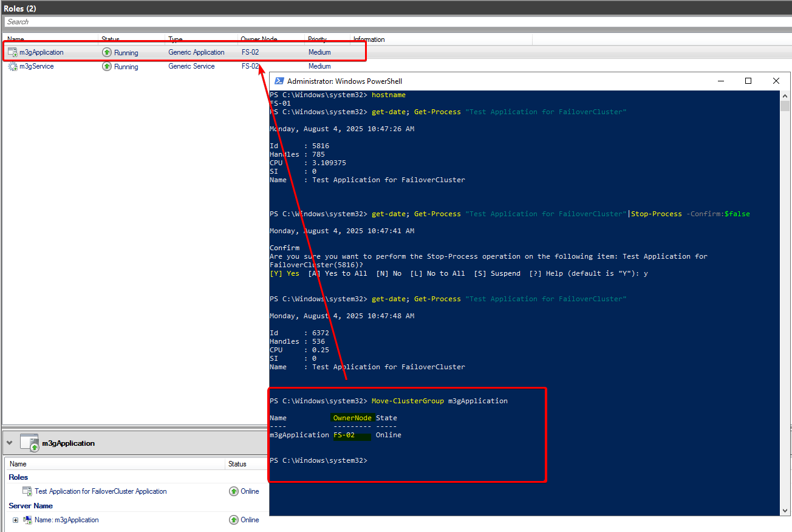Maximize the PowerShell window
Screen dimensions: 792x532
(x=748, y=81)
